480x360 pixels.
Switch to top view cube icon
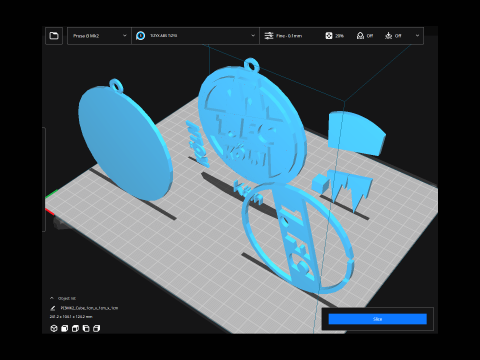[75, 328]
